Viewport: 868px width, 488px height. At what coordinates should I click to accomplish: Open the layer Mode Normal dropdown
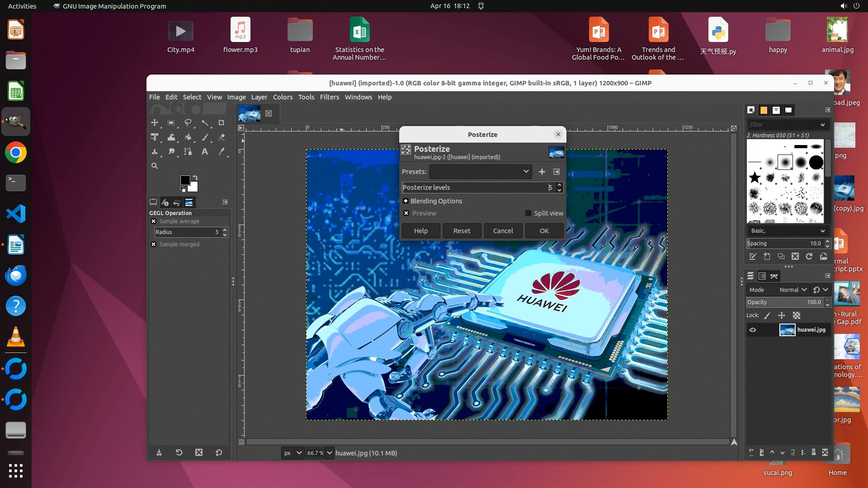click(x=793, y=290)
